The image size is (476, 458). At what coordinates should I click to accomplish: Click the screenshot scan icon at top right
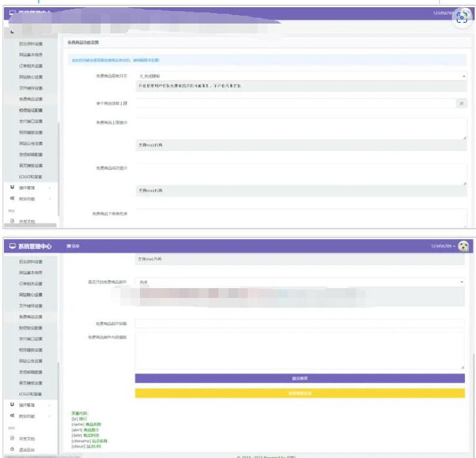[x=462, y=18]
